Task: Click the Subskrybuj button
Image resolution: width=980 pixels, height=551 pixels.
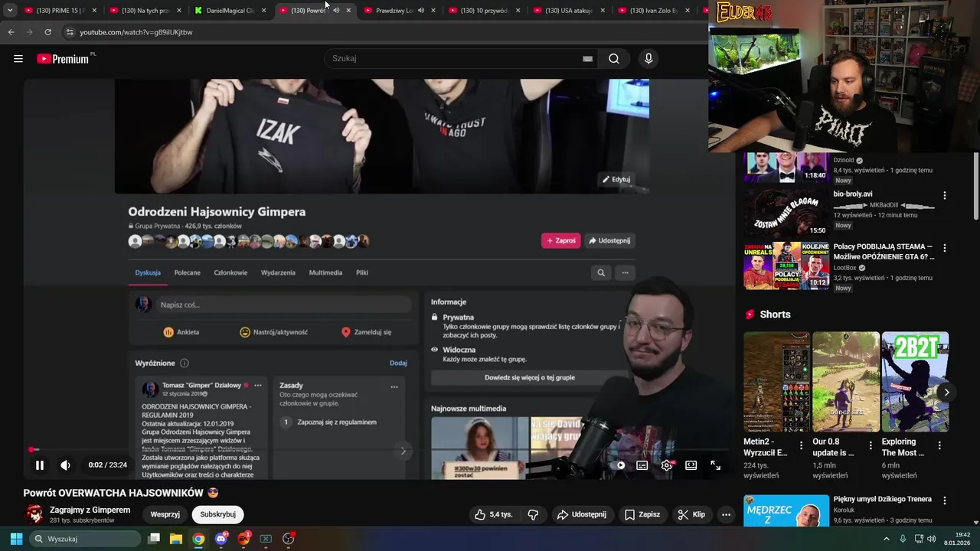Action: [217, 514]
